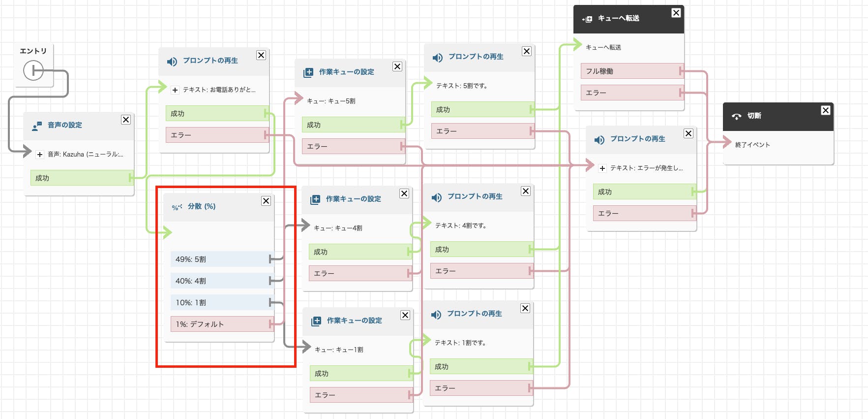Click the 終了イベント text in 切断

(752, 145)
